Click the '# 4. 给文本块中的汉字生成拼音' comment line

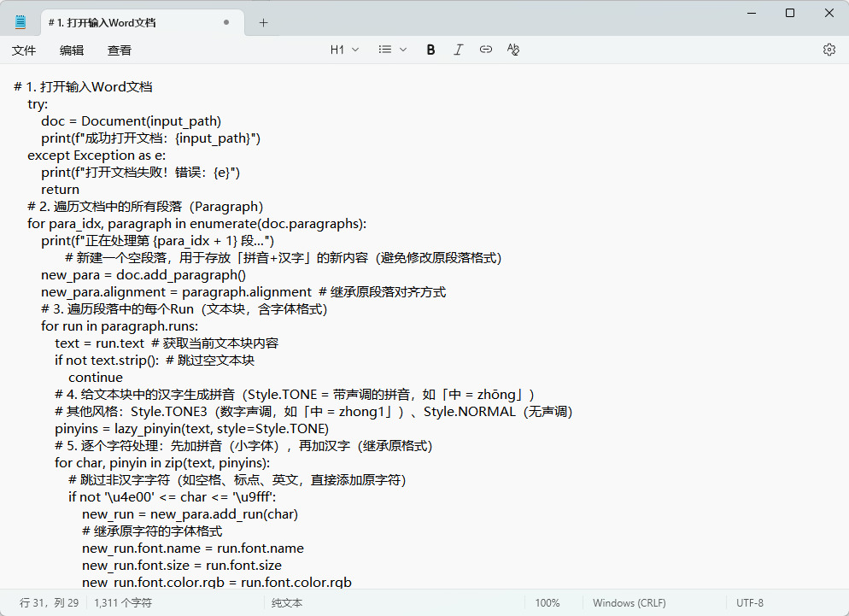coord(295,395)
